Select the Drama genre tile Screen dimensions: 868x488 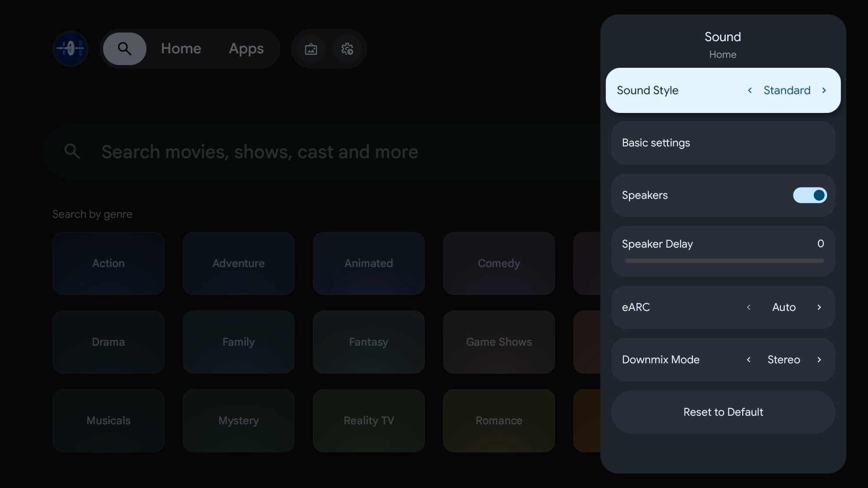point(108,342)
